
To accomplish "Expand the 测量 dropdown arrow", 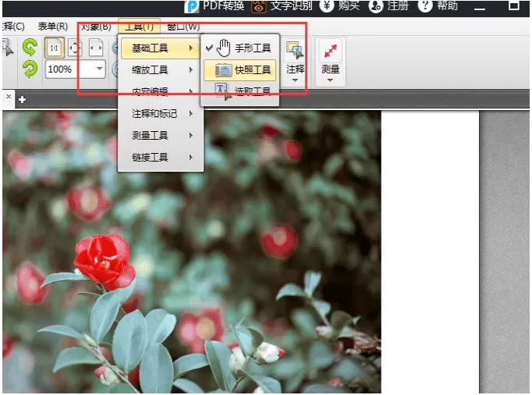I will point(330,80).
